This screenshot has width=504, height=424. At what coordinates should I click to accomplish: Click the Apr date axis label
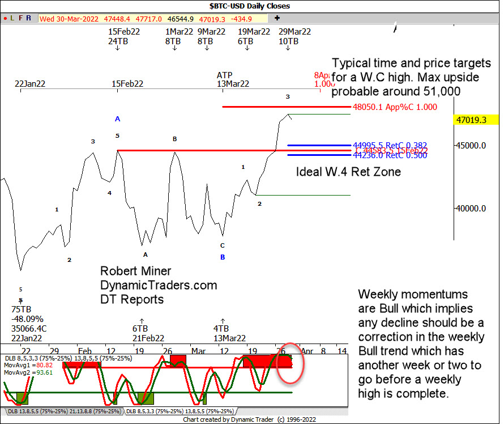[x=307, y=351]
